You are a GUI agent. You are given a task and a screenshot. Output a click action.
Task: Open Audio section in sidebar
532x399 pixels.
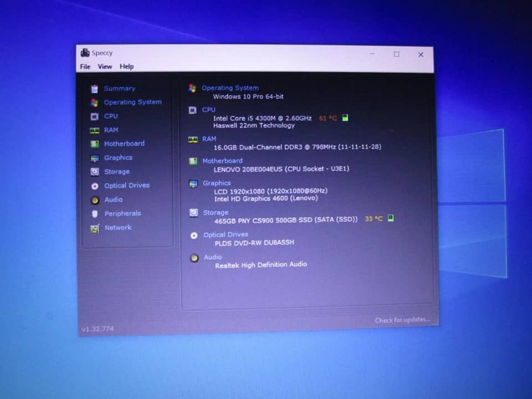pos(113,199)
